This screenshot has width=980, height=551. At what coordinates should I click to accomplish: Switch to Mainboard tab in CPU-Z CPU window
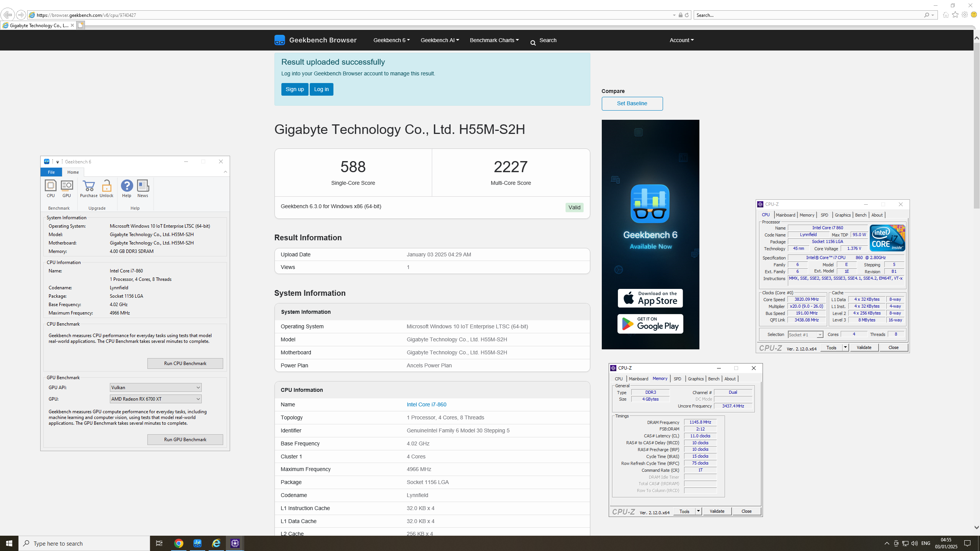point(786,215)
